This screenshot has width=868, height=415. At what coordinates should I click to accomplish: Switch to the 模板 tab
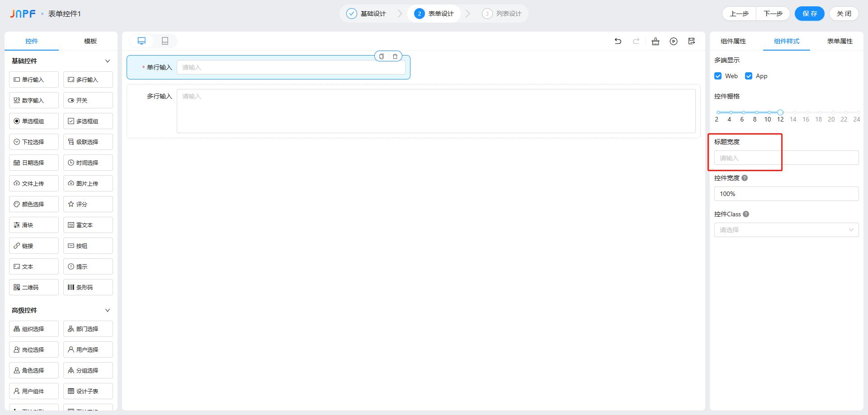point(90,41)
